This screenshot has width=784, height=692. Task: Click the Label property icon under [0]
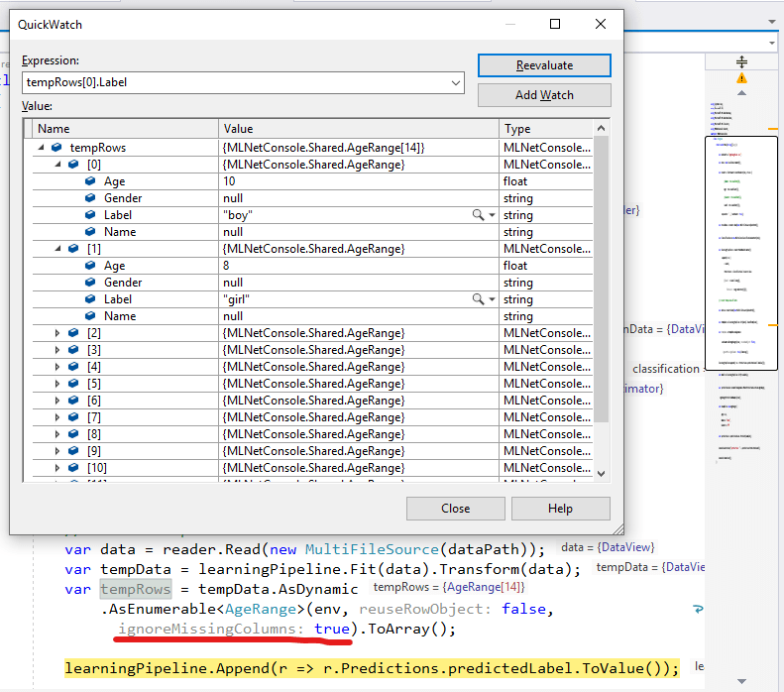[x=90, y=215]
